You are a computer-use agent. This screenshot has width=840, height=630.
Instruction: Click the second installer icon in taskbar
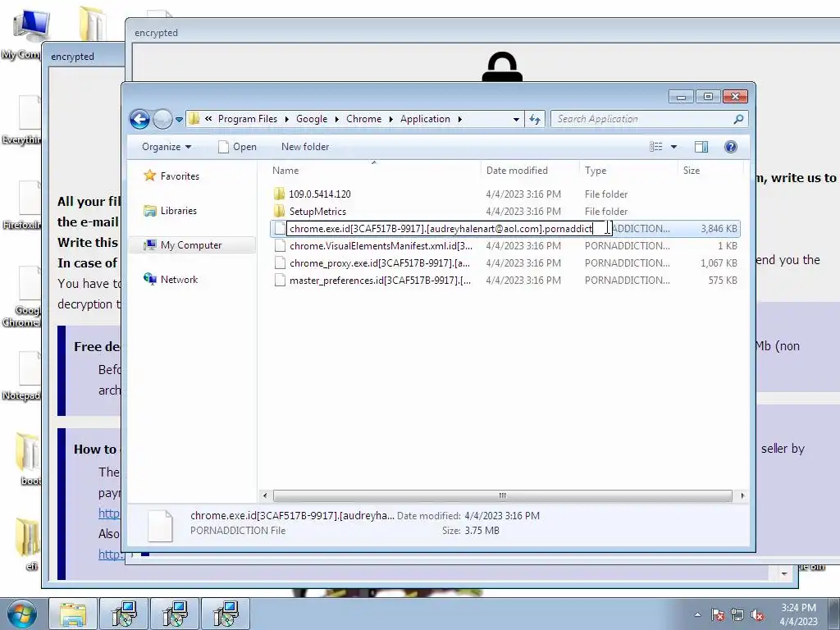tap(175, 614)
